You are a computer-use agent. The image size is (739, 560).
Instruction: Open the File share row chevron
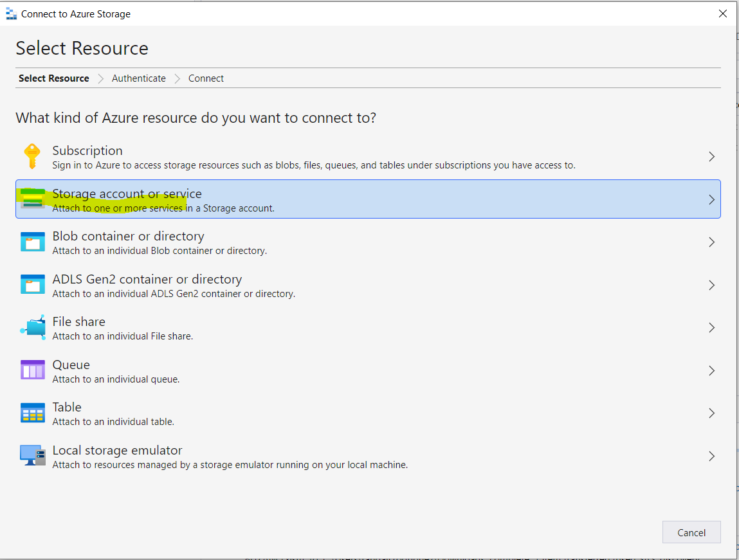coord(711,328)
